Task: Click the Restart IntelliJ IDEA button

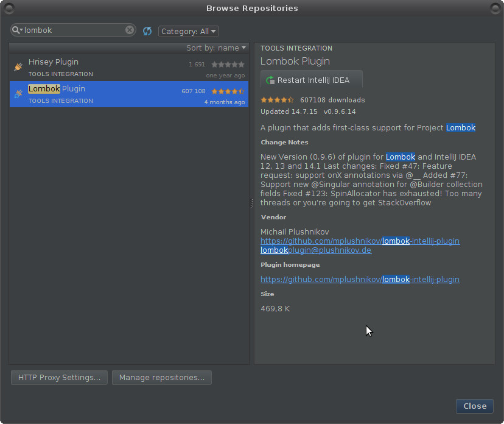Action: (x=311, y=79)
